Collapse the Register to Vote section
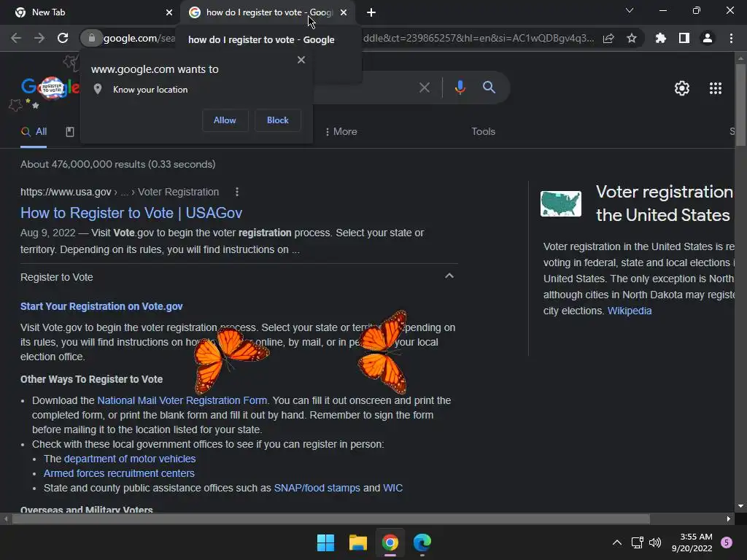This screenshot has height=560, width=747. point(449,276)
